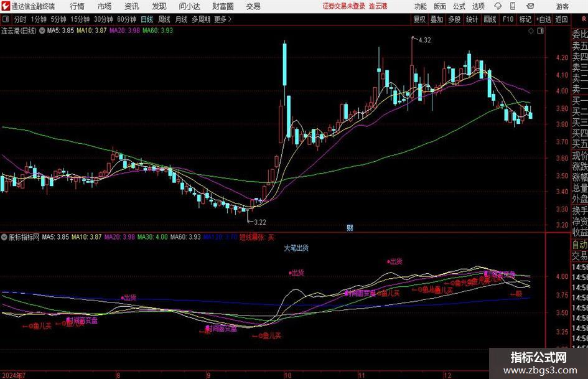Open the F10 company info button
588x379 pixels.
pos(508,19)
